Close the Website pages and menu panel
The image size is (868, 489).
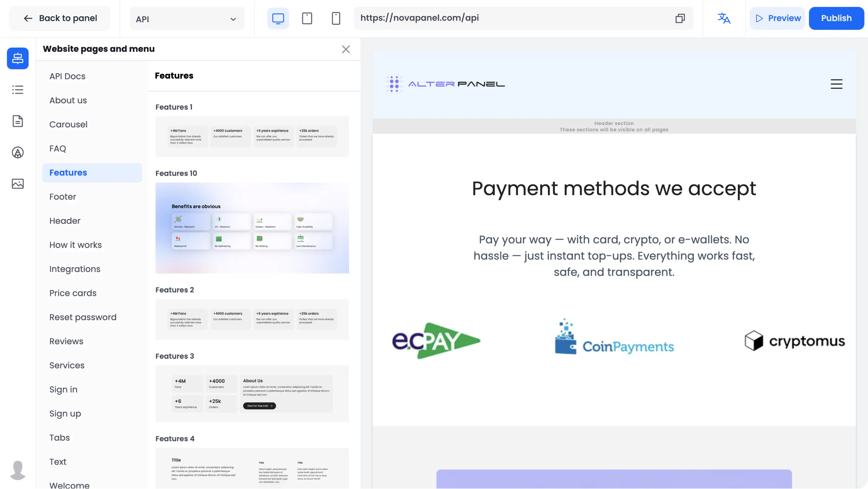[346, 49]
